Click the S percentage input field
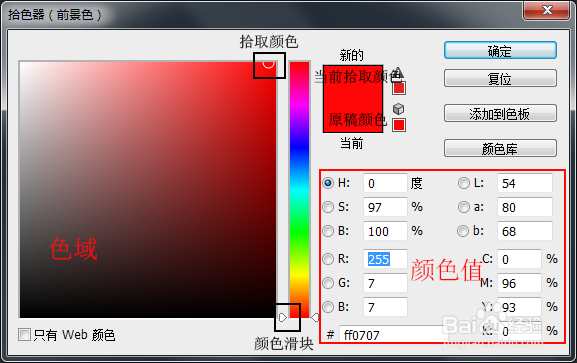 [385, 207]
